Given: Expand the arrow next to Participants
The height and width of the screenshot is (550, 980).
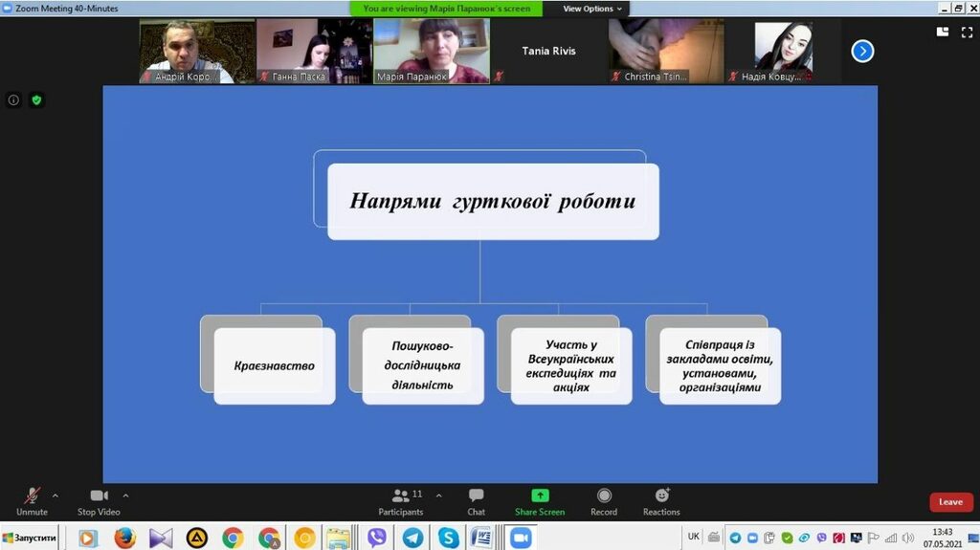Looking at the screenshot, I should coord(438,495).
